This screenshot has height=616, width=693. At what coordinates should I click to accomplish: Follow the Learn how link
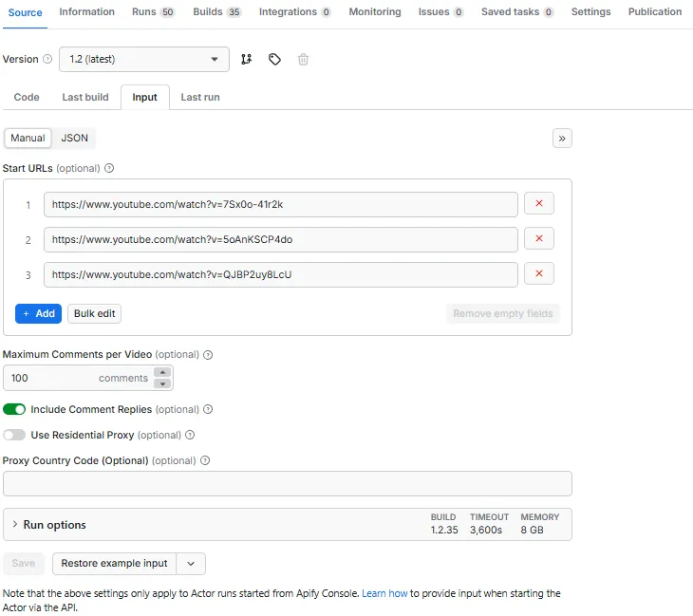pyautogui.click(x=384, y=593)
